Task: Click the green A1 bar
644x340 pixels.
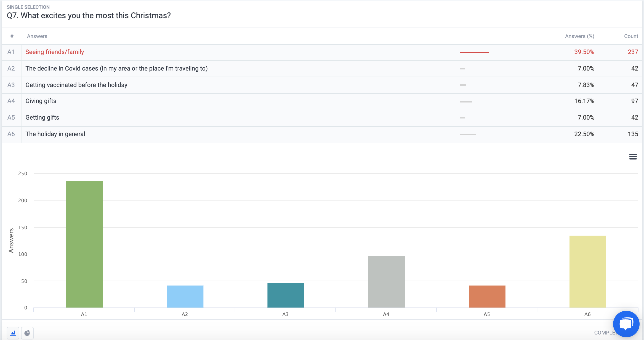Action: (84, 244)
